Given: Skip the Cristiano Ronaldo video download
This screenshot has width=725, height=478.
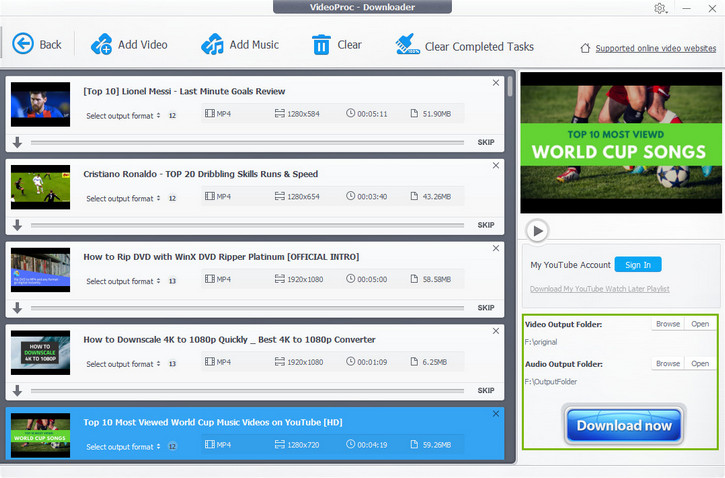Looking at the screenshot, I should pos(485,225).
